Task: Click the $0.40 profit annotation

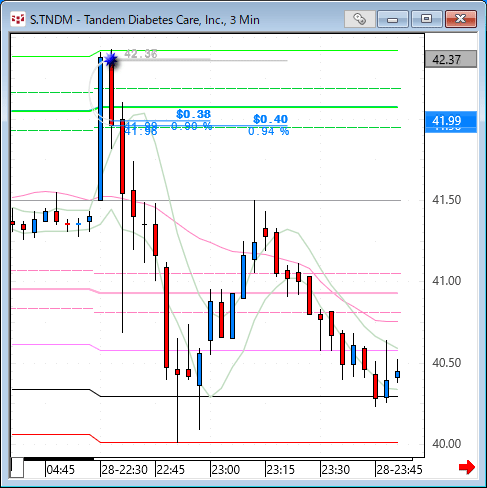Action: click(x=270, y=119)
